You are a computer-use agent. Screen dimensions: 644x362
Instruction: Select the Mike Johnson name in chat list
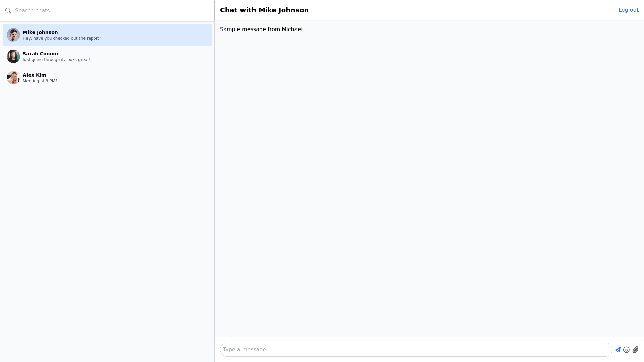point(40,32)
